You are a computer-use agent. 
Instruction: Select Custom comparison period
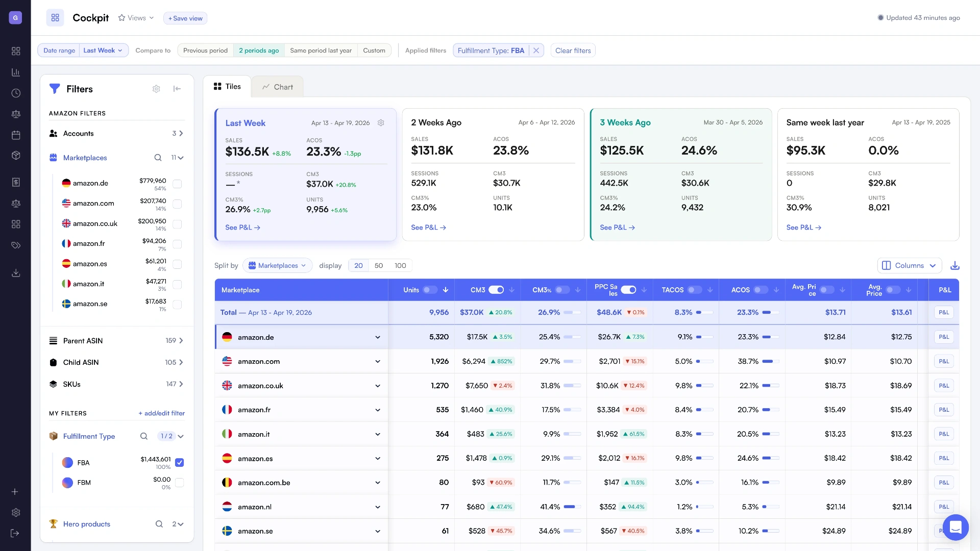point(374,51)
